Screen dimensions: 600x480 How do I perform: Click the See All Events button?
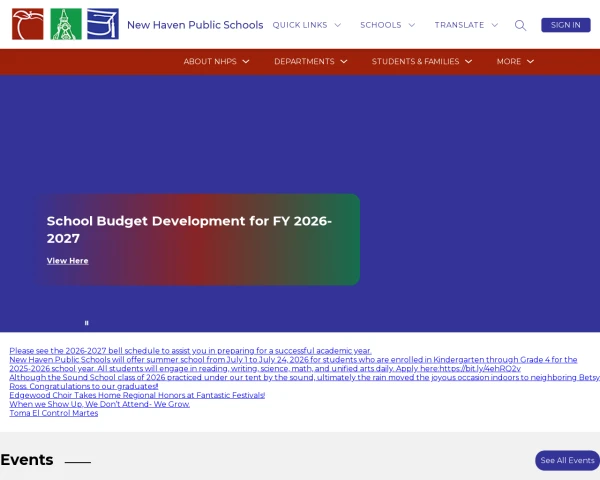567,460
